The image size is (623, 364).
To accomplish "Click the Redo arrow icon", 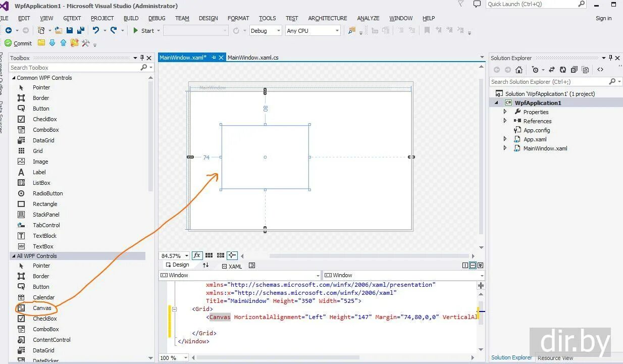I will [x=114, y=31].
